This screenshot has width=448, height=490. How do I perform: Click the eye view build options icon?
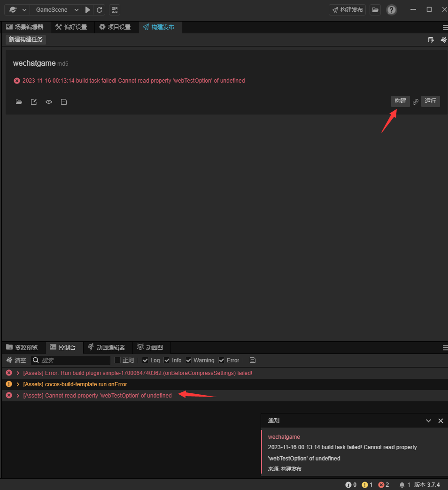[x=49, y=102]
